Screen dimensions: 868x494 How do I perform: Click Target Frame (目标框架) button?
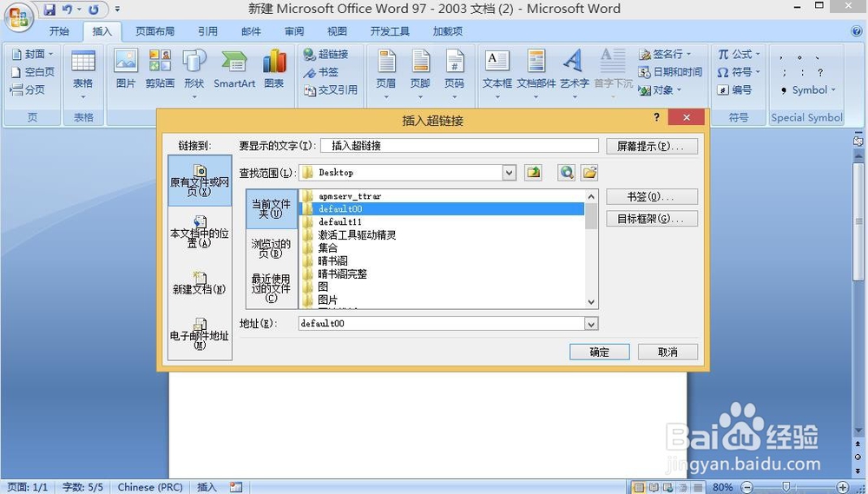point(652,218)
